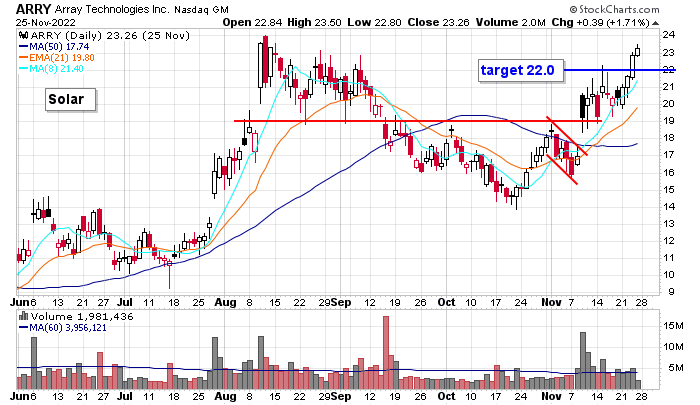This screenshot has height=405, width=700.
Task: Click the 19 label on the price axis
Action: [x=668, y=121]
